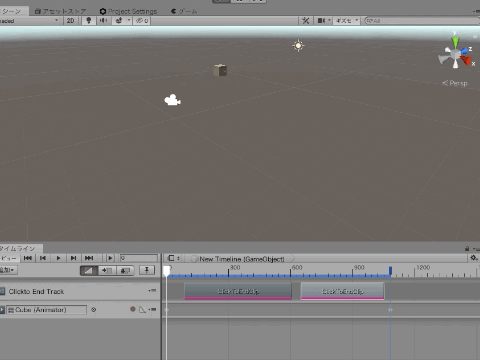Image resolution: width=480 pixels, height=360 pixels.
Task: Switch to the Asset Store tab
Action: pos(61,11)
